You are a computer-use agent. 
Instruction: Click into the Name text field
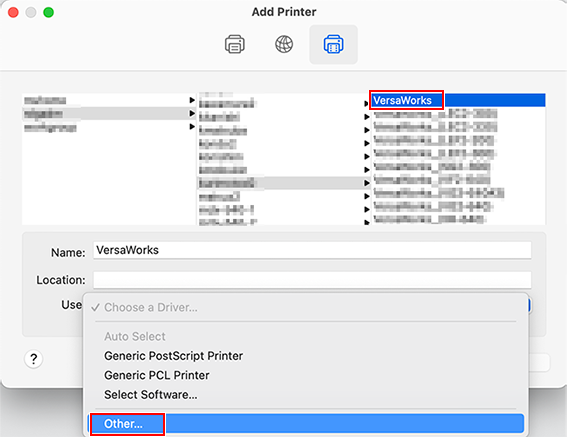click(x=312, y=250)
